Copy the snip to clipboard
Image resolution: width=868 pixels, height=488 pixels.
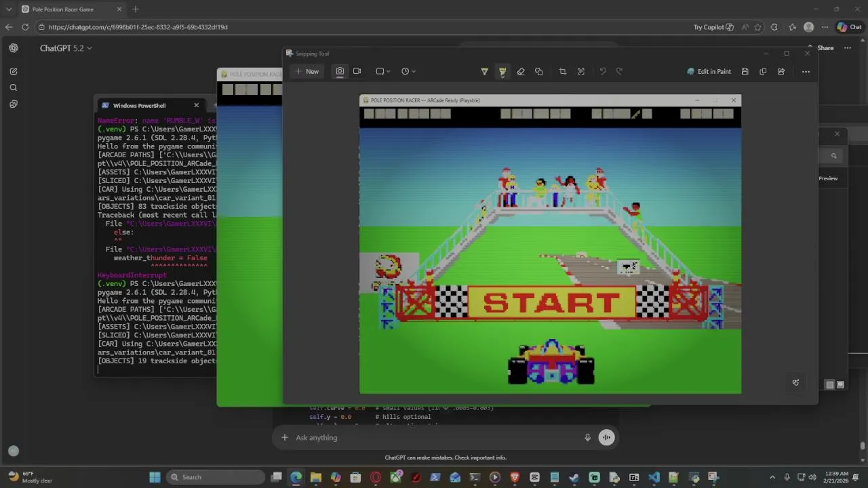[763, 71]
